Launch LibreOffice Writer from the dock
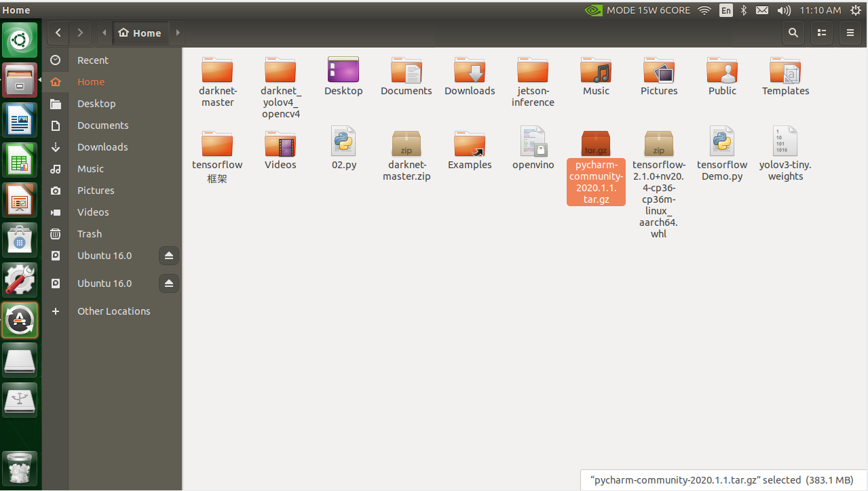The width and height of the screenshot is (868, 491). click(20, 119)
